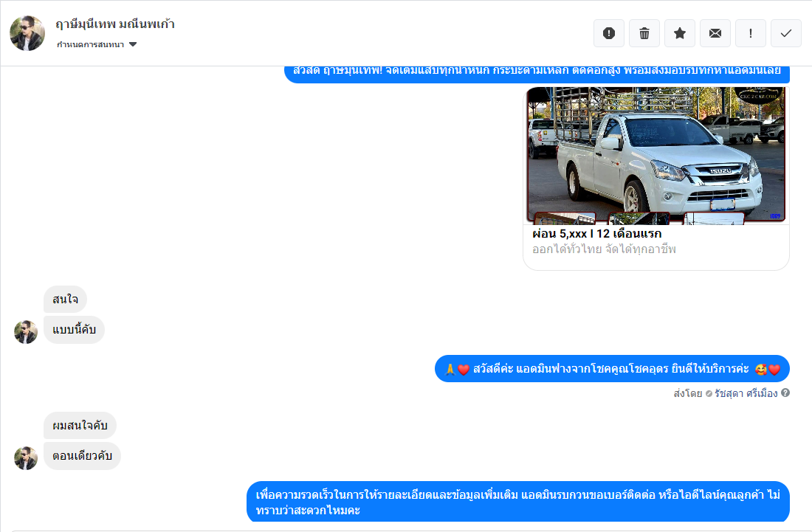Click the sender name รัชสุดา ศรีเมือง

click(746, 393)
